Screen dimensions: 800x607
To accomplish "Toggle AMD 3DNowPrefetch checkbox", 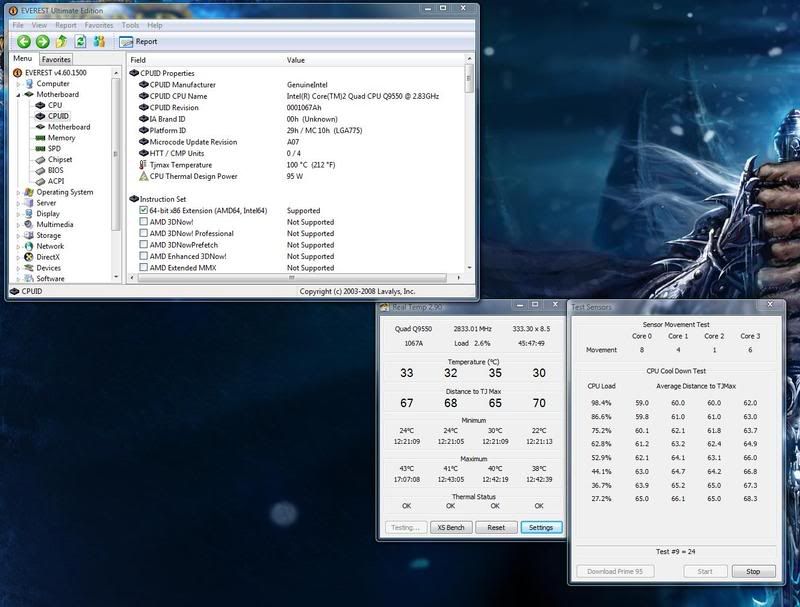I will (143, 245).
